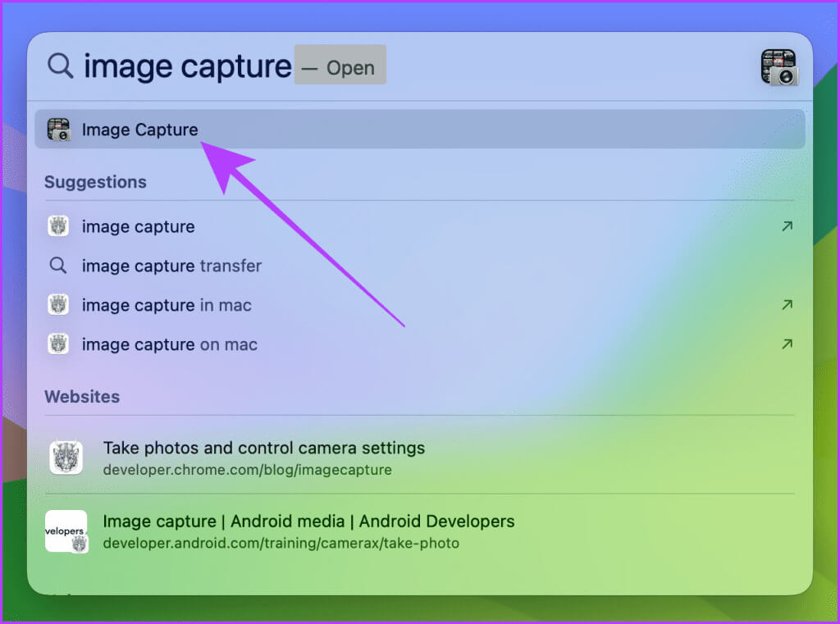Viewport: 840px width, 624px height.
Task: Select the "image capture" web suggestion
Action: [139, 226]
